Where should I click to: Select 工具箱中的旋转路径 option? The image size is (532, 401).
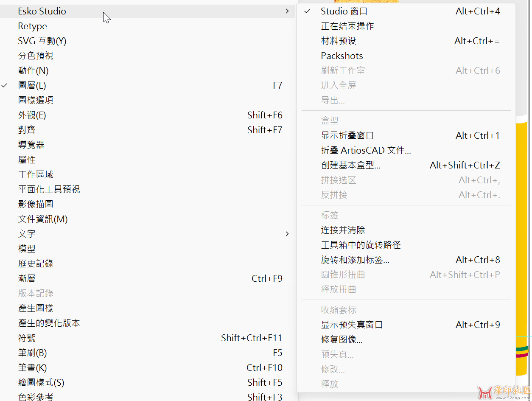click(361, 245)
